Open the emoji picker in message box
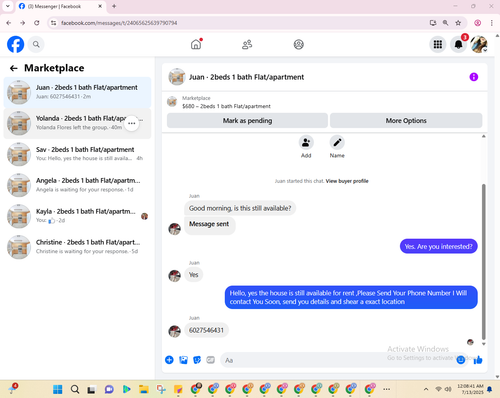 [x=461, y=360]
